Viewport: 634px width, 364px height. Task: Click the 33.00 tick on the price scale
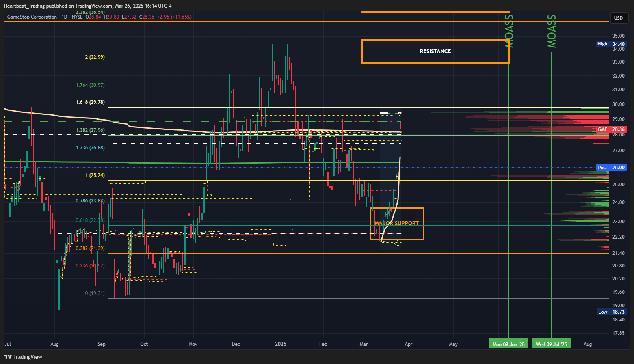[x=619, y=62]
